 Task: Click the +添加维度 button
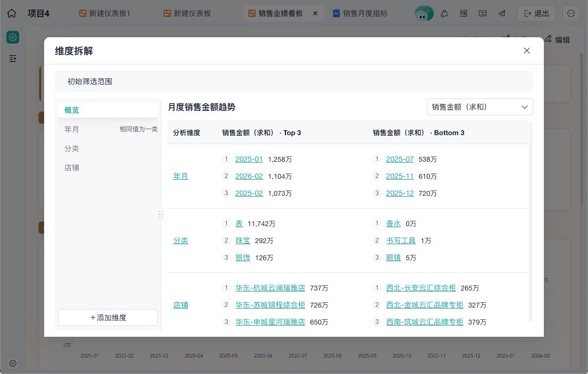pos(108,318)
